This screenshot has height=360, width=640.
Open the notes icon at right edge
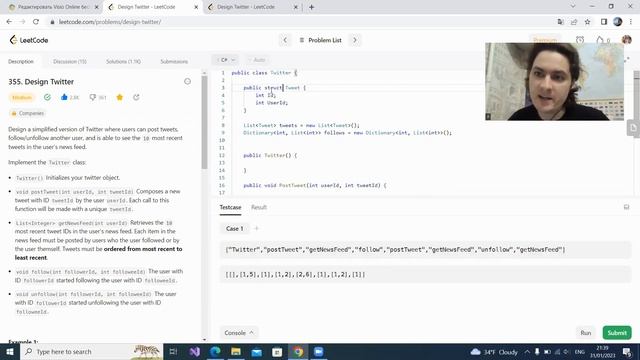point(633,128)
